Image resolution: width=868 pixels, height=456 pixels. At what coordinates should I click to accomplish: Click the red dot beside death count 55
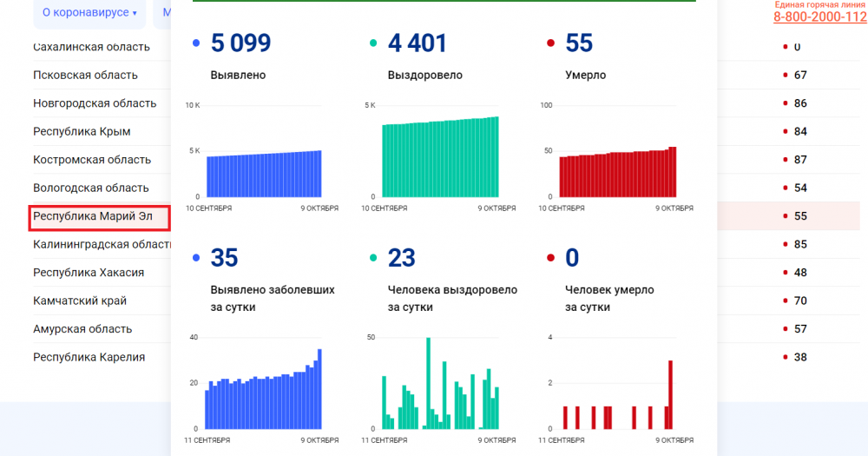[x=785, y=216]
